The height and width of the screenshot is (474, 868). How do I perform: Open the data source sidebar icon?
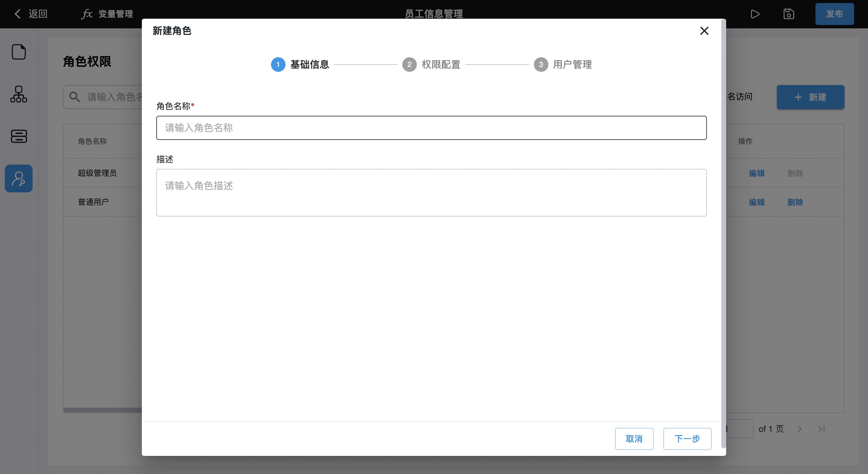[x=19, y=136]
